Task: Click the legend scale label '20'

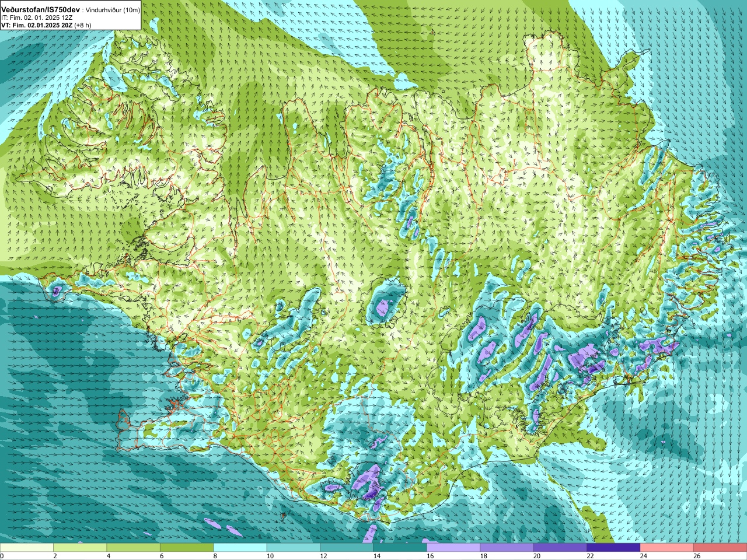Action: [537, 556]
